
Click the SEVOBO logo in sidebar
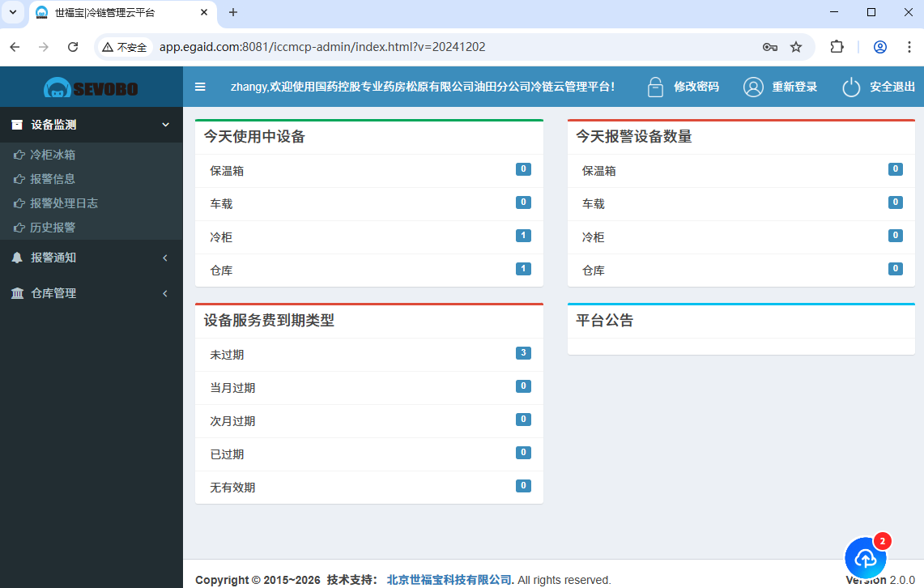pos(91,87)
